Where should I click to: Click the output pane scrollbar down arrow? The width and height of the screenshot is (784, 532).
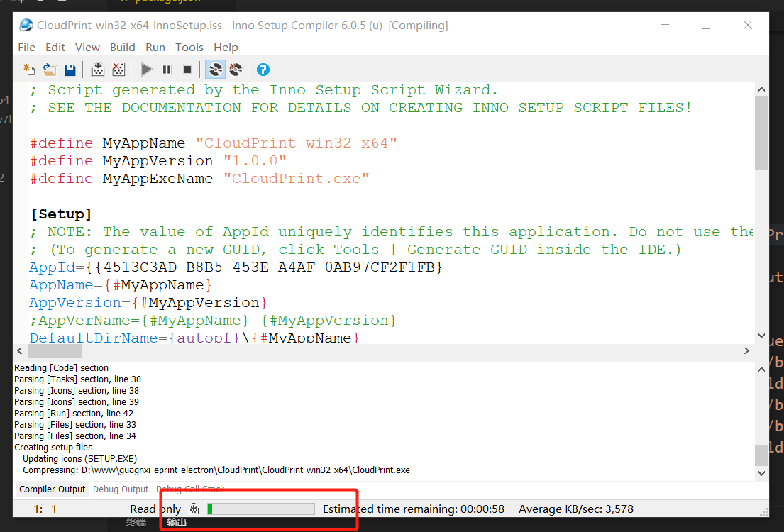pyautogui.click(x=761, y=473)
